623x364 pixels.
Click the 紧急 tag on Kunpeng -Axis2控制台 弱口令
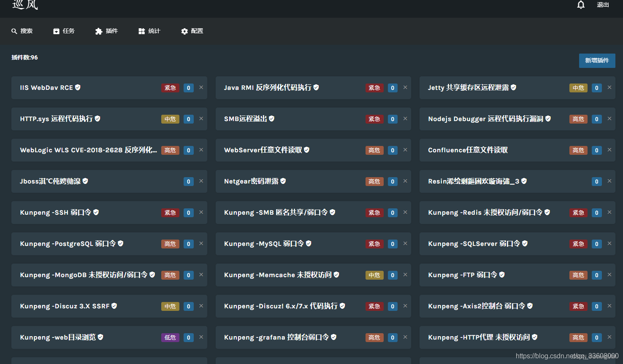click(x=578, y=306)
